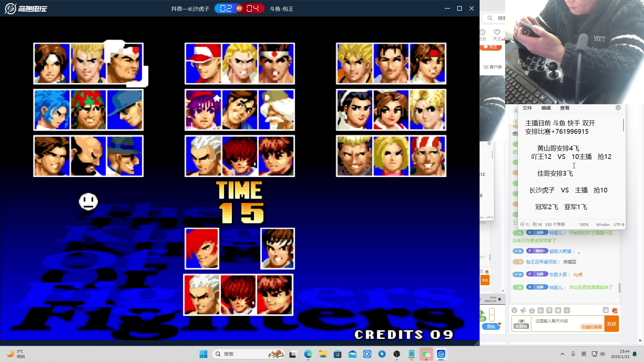The image size is (644, 362).
Task: Click the orange 关注 follow button
Action: [491, 47]
